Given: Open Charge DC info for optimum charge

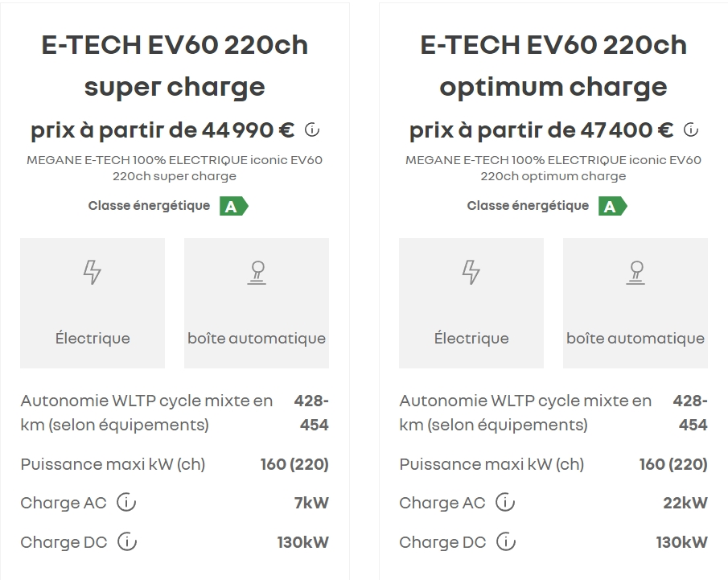Looking at the screenshot, I should coord(506,542).
